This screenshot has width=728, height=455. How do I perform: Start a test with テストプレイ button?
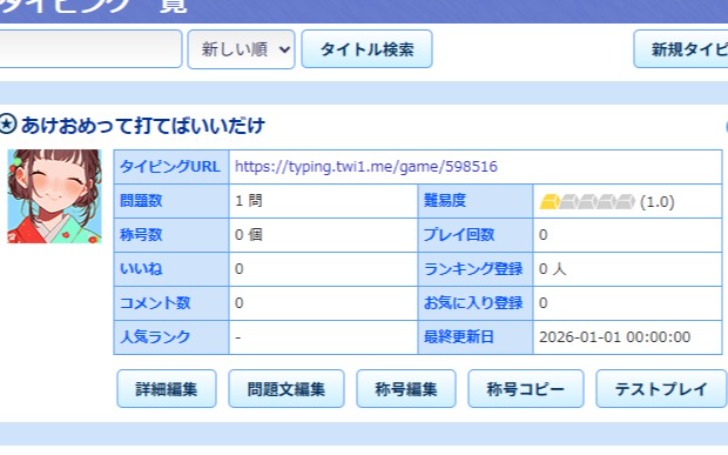[660, 389]
